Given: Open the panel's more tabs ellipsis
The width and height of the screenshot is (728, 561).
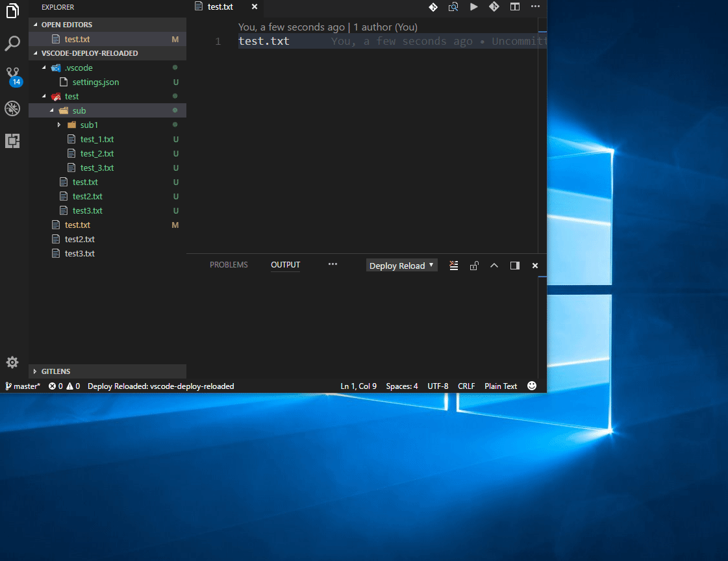Looking at the screenshot, I should [x=333, y=264].
